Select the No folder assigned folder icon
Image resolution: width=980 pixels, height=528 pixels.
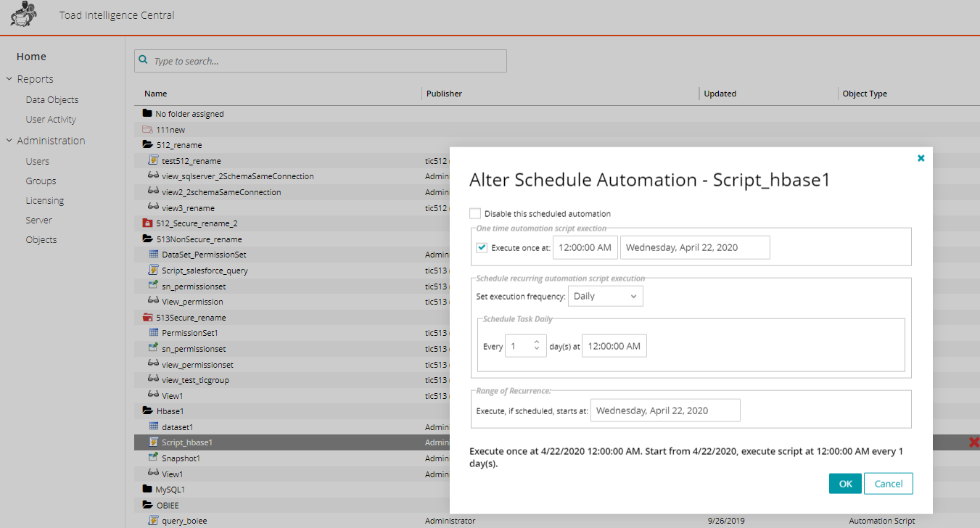148,114
